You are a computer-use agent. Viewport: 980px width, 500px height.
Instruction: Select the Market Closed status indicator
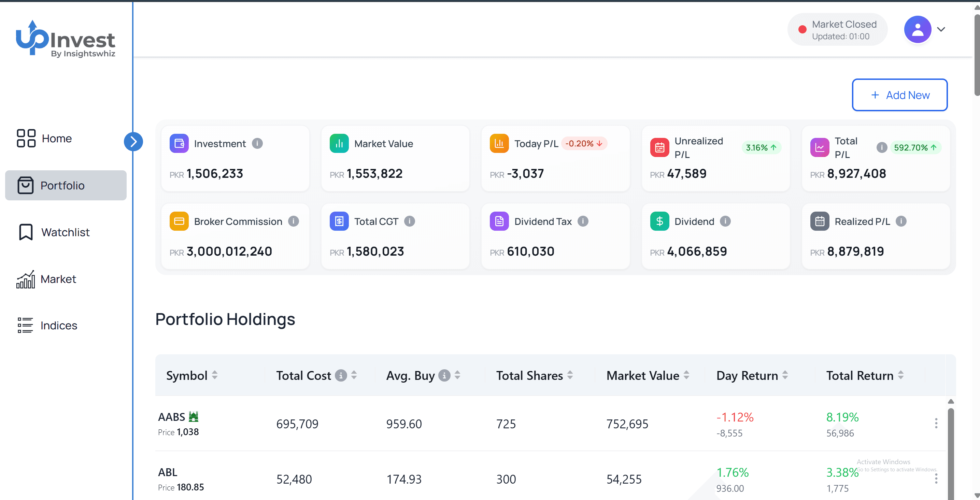[x=837, y=29]
